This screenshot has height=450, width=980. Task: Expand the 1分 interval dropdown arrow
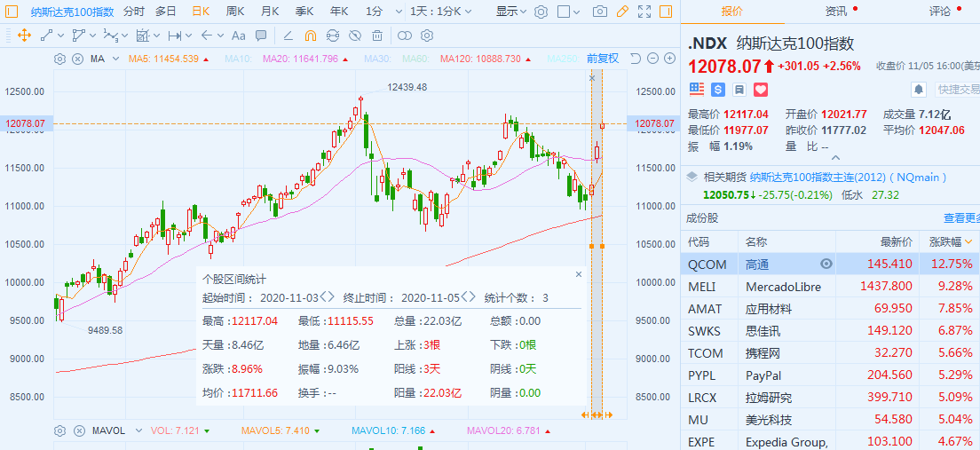398,12
